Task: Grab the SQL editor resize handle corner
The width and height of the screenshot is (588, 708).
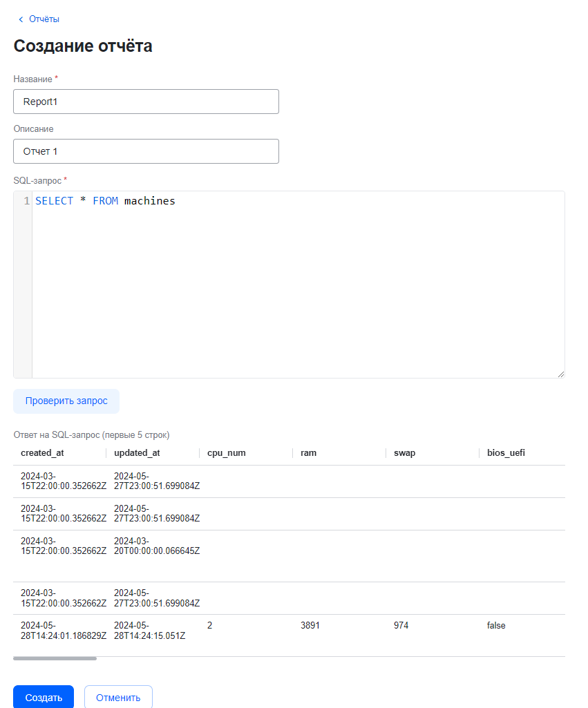Action: click(560, 374)
